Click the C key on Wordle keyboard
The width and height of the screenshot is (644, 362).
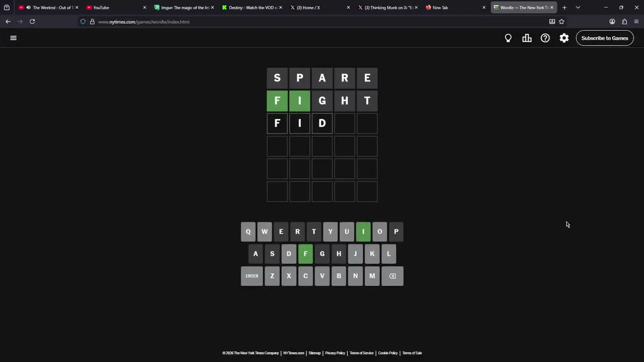tap(305, 276)
